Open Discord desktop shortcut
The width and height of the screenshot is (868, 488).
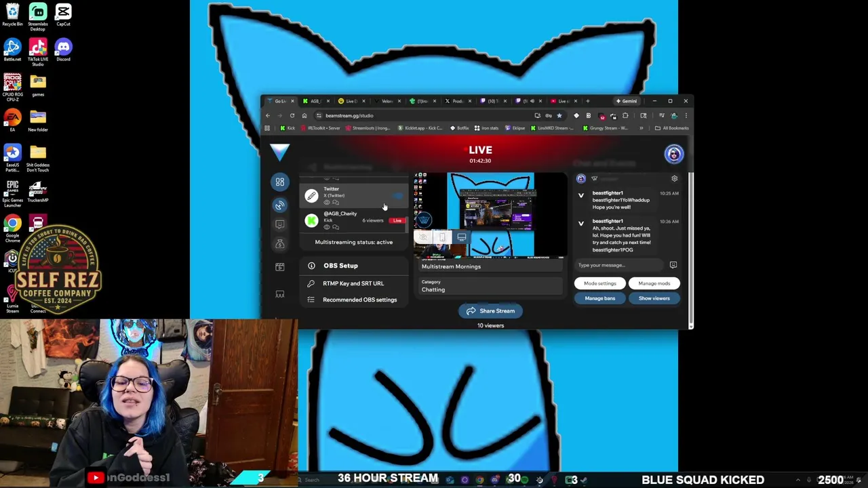click(63, 50)
